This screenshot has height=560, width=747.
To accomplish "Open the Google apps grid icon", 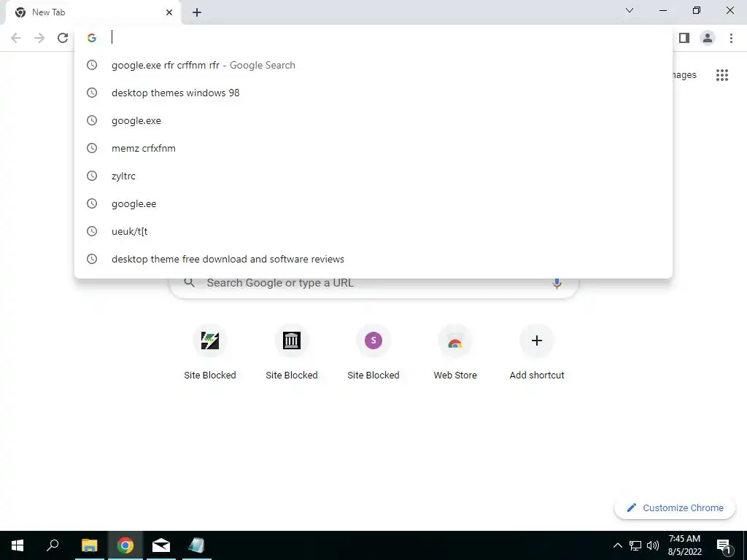I will 722,75.
